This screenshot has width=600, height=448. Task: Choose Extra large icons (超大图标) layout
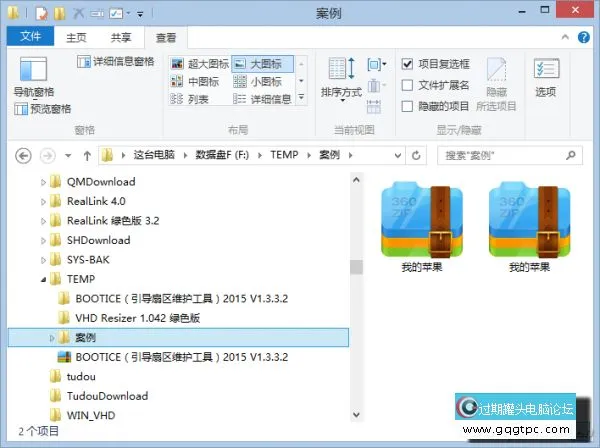[x=200, y=64]
